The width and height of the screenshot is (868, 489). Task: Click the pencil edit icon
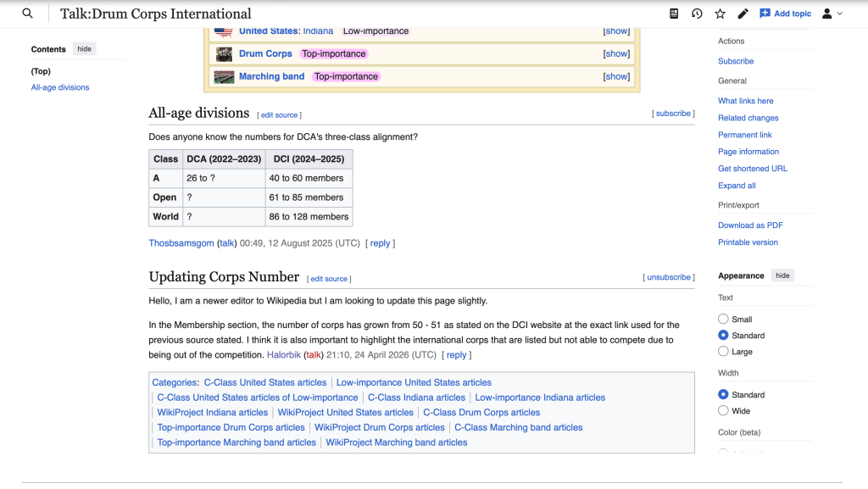point(743,14)
